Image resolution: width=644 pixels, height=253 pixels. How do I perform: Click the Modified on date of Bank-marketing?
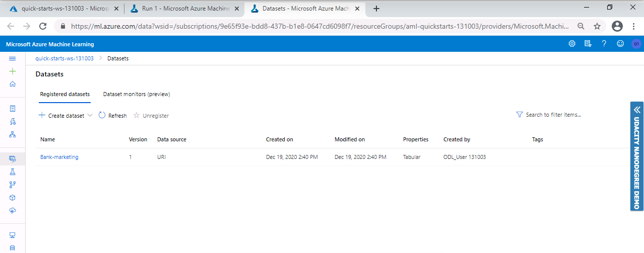pos(360,157)
